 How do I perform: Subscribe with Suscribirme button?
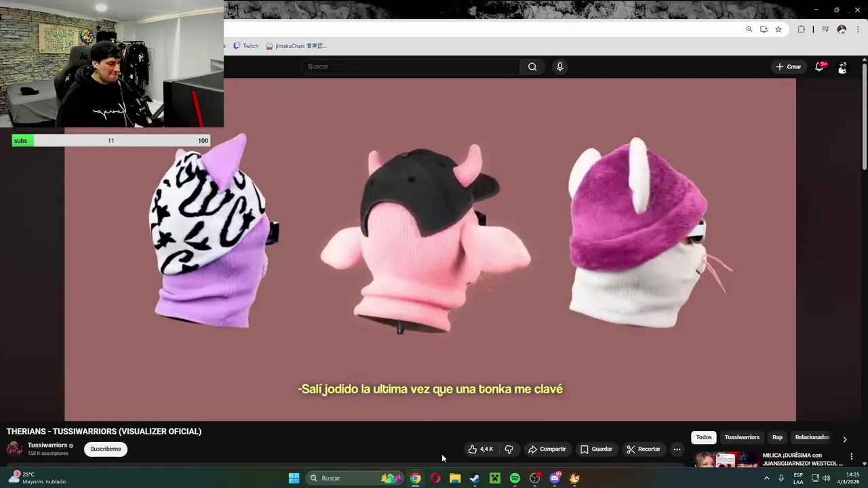pos(106,449)
